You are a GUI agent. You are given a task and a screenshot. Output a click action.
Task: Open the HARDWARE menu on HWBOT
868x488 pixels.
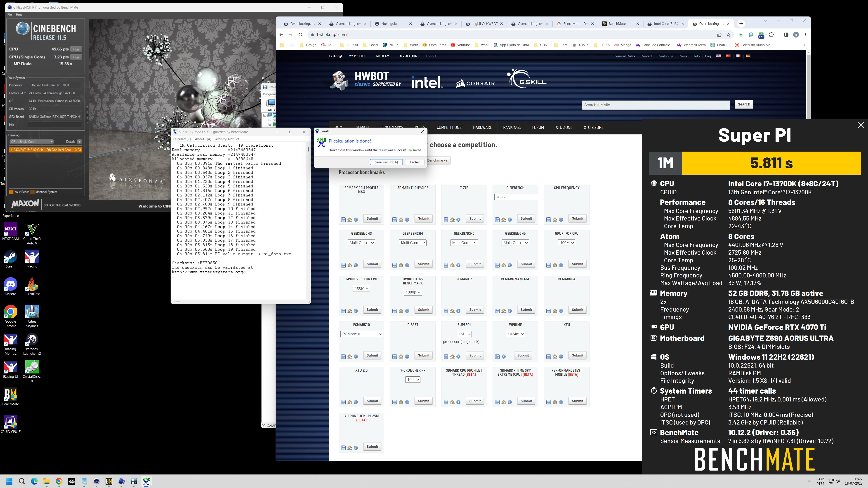[x=482, y=128]
